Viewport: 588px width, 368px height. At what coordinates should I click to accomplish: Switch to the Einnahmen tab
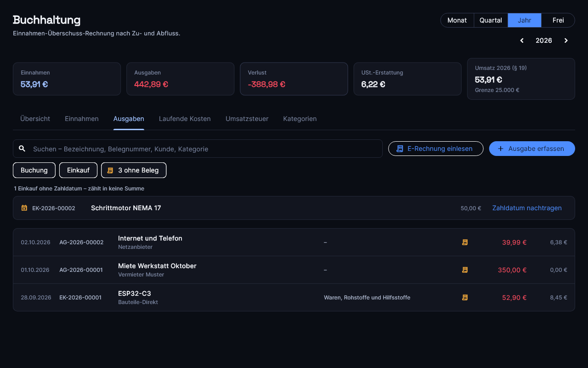82,119
